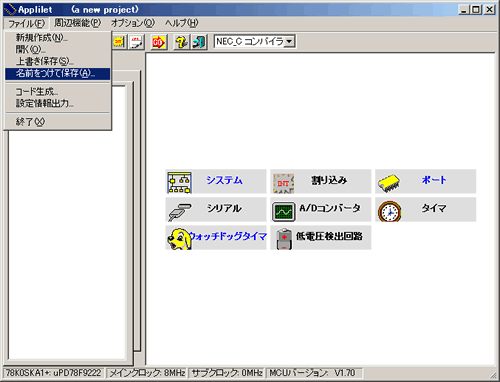This screenshot has height=382, width=500.
Task: Click the サブクロック 0MHz status entry
Action: 227,373
